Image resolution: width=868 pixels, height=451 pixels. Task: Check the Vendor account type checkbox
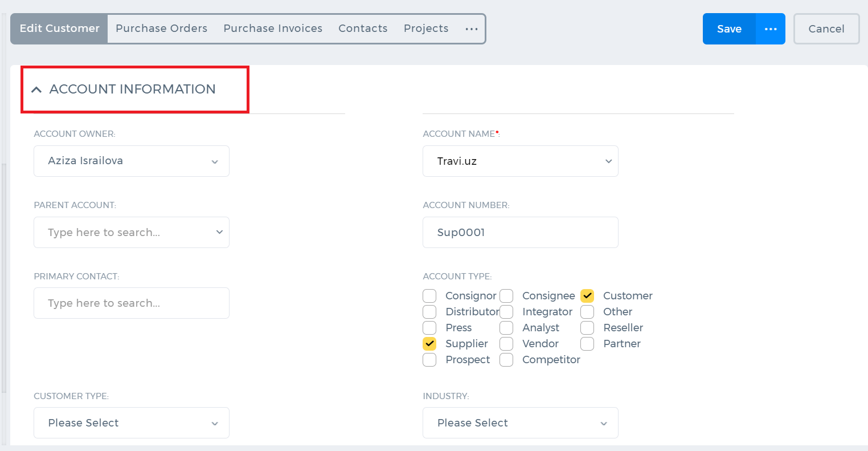[x=506, y=344]
